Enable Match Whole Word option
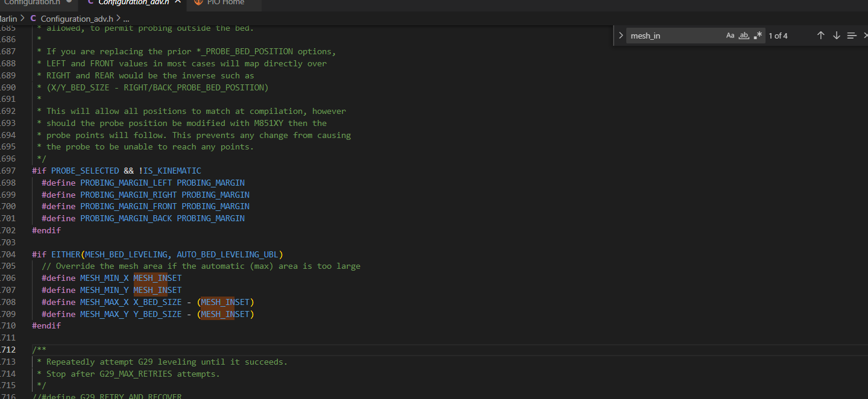The width and height of the screenshot is (868, 399). (x=744, y=36)
